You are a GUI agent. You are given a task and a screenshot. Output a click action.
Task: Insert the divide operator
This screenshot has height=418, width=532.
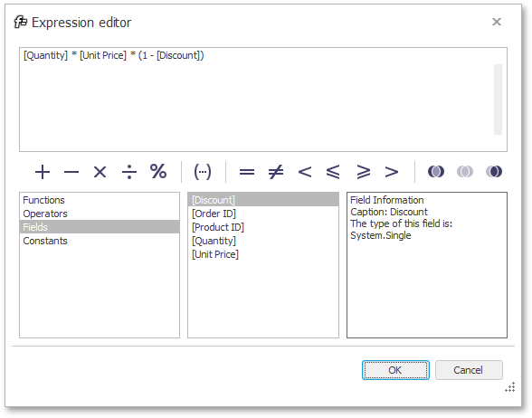point(129,172)
